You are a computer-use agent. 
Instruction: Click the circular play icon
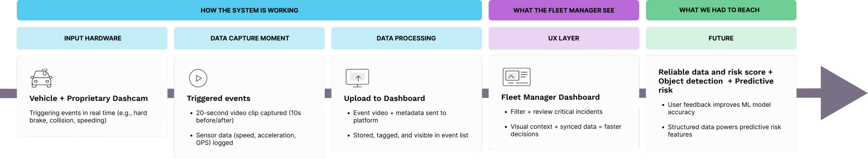pyautogui.click(x=198, y=78)
